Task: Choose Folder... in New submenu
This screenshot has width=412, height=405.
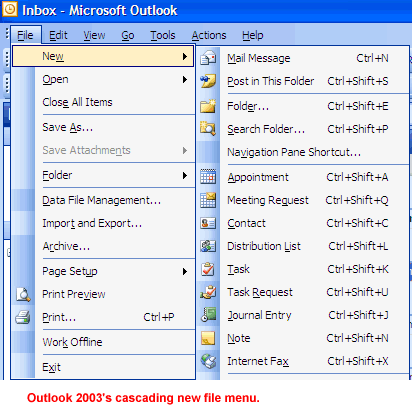Action: click(303, 106)
